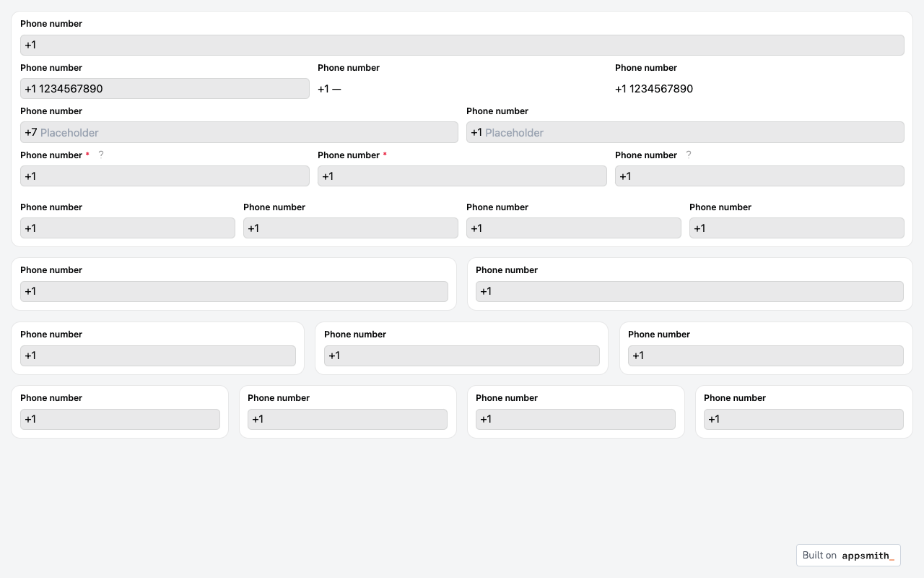Open the Built on appsmith link
Screen dimensions: 924x578
[x=848, y=555]
